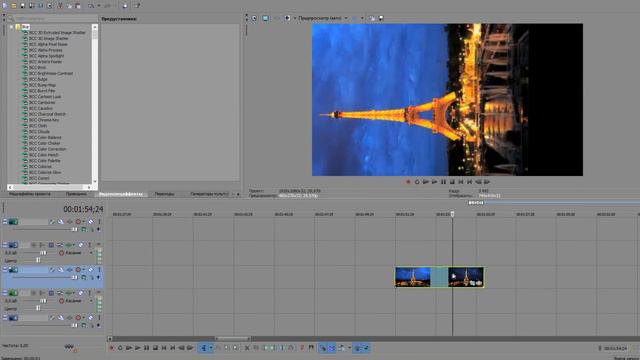Switch to Медиафайлы проекта tab
The width and height of the screenshot is (640, 360).
pos(30,194)
